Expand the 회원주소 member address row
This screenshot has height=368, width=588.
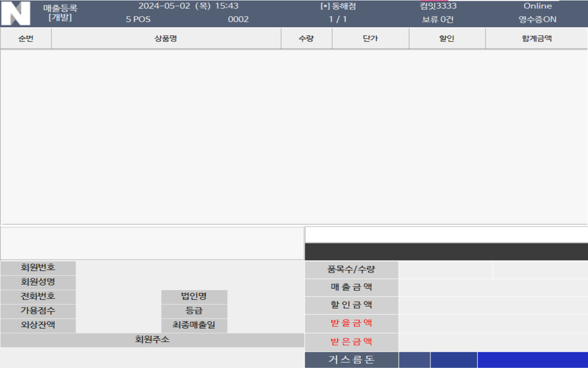[x=152, y=338]
